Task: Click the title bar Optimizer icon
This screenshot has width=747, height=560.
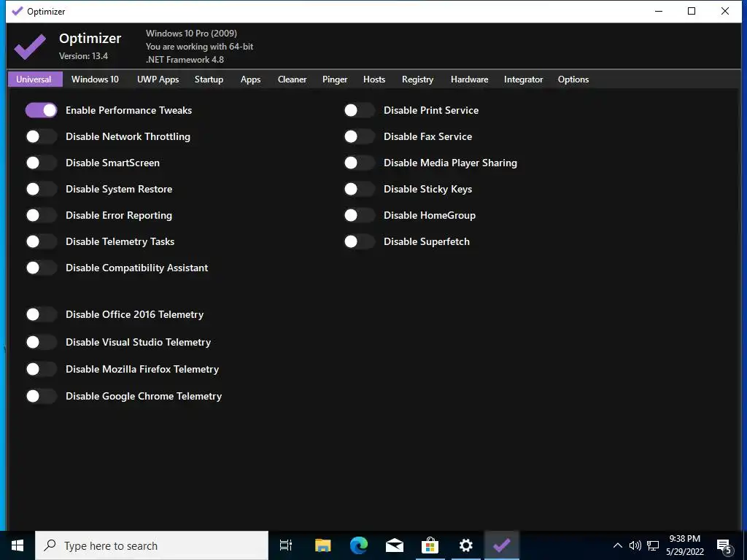Action: coord(18,11)
